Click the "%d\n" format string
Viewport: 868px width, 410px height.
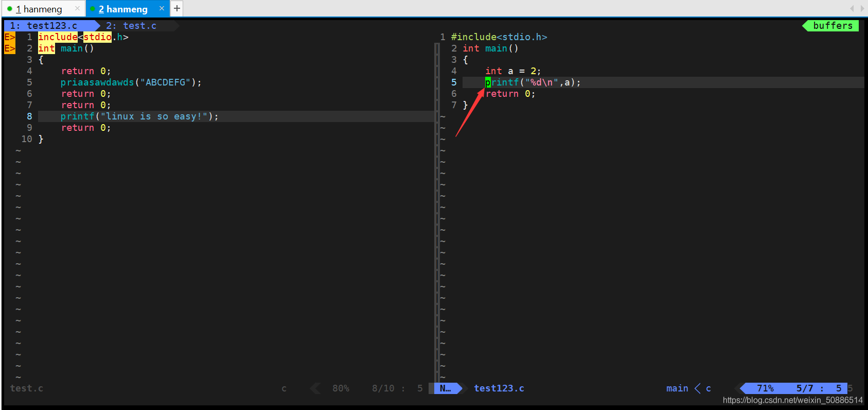click(x=541, y=82)
